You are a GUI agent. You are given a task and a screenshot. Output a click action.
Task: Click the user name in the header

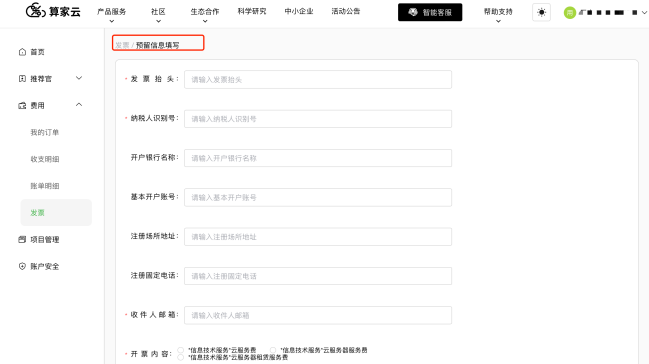point(608,13)
